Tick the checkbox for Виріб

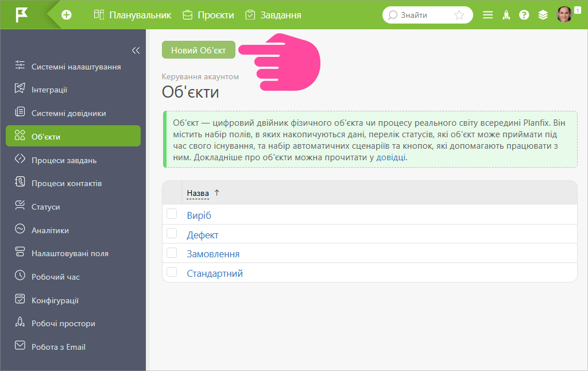[172, 214]
